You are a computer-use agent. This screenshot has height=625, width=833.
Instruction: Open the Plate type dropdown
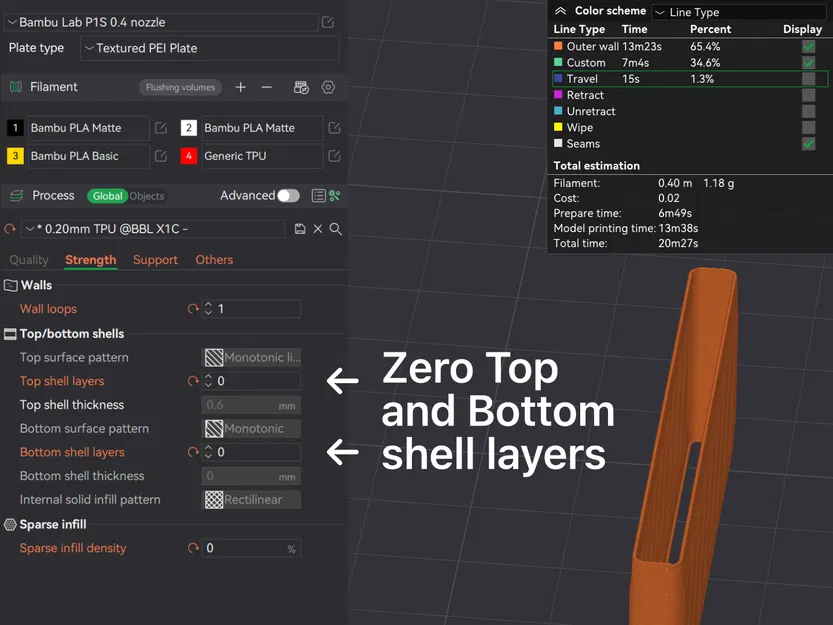209,48
